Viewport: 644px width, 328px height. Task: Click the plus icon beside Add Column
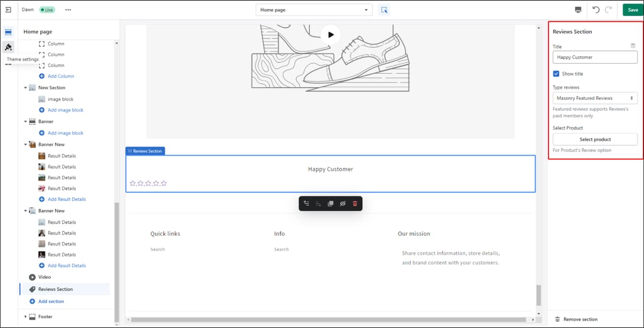tap(42, 76)
